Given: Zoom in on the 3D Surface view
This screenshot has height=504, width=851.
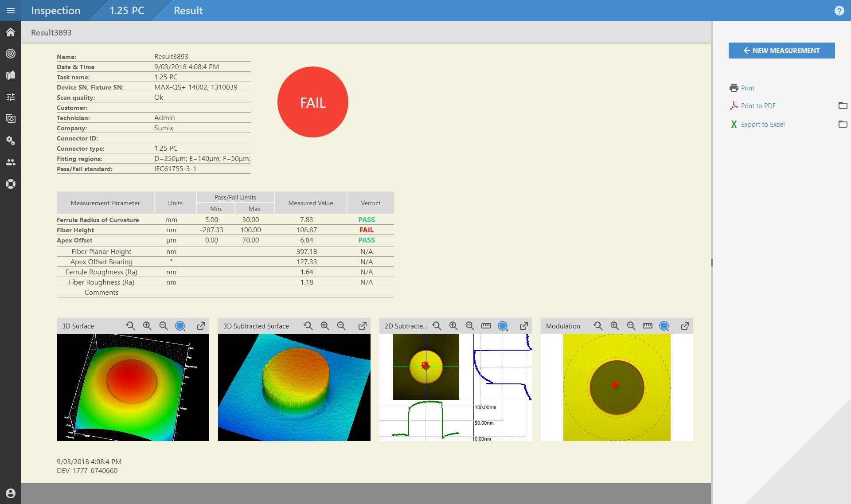Looking at the screenshot, I should click(x=147, y=325).
